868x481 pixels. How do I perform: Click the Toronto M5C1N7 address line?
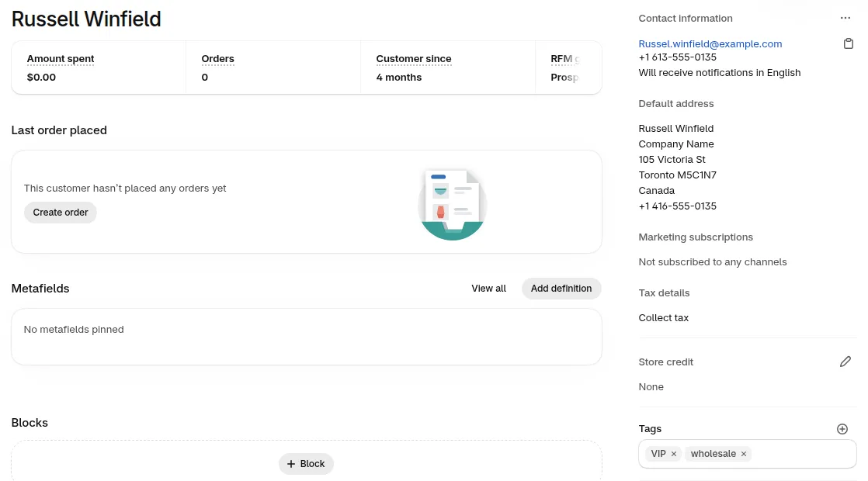(677, 175)
